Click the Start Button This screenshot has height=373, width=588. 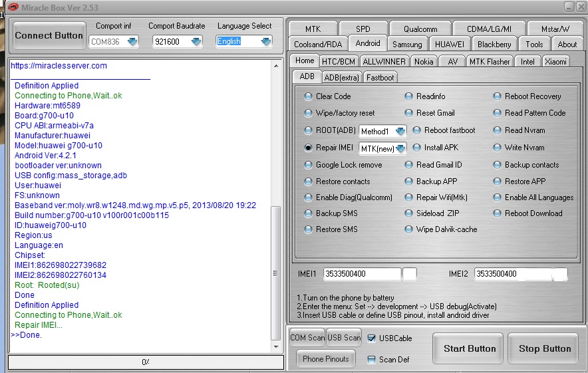point(469,348)
